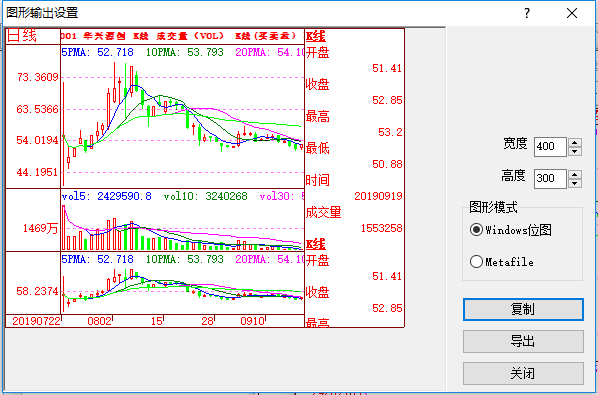Click the 日线 period label in preview
This screenshot has width=598, height=395.
22,36
